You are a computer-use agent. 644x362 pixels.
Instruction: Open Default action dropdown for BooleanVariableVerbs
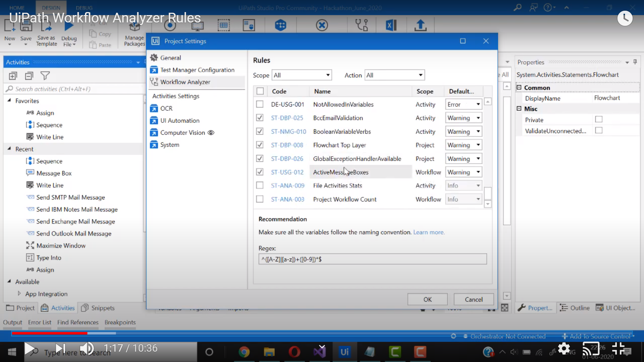tap(464, 131)
